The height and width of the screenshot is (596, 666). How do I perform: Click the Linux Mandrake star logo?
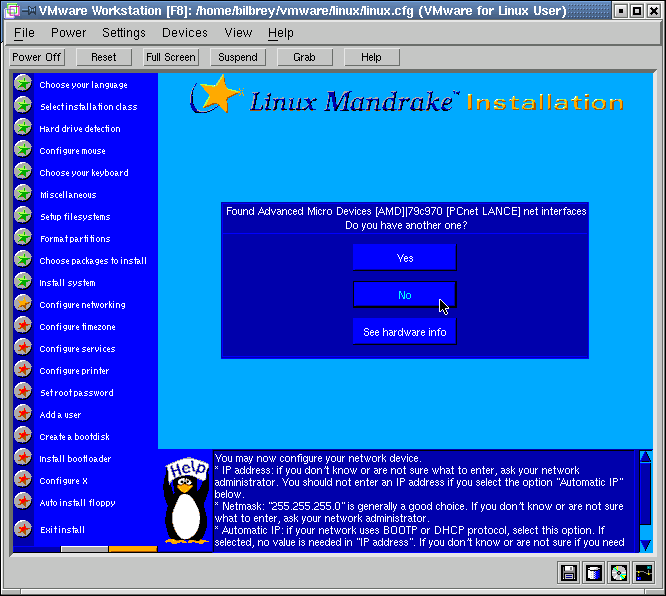pos(216,95)
